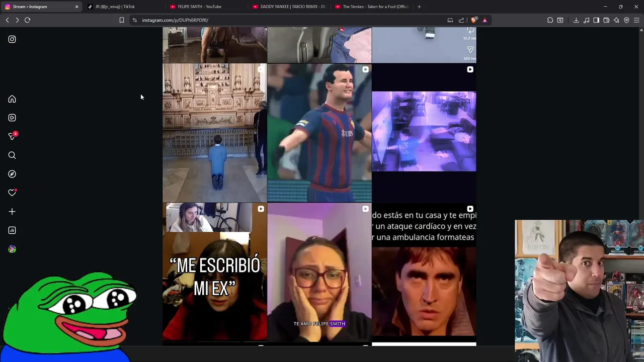Toggle the browser sidebar panel
The image size is (644, 362).
[596, 20]
